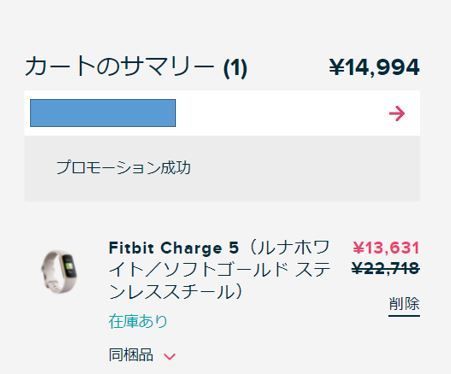Click the green 在庫あり stock status
Viewport: 451px width, 374px height.
pyautogui.click(x=138, y=321)
